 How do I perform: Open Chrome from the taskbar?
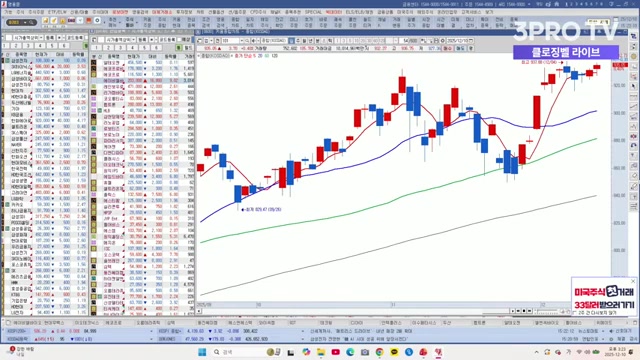(380, 352)
